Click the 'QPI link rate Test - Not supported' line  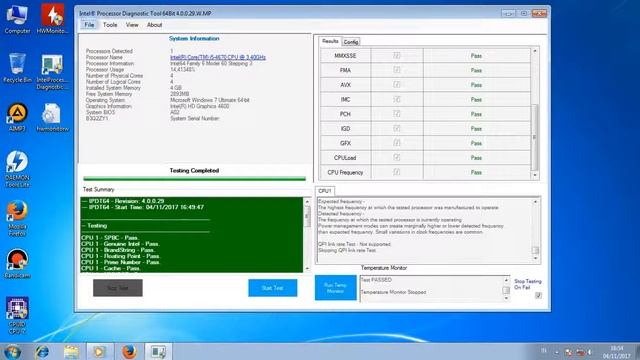pyautogui.click(x=354, y=244)
